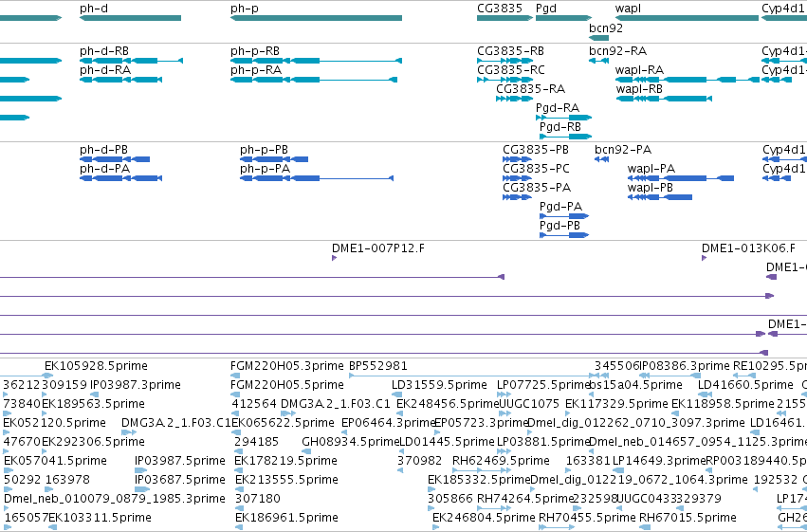Screen dimensions: 807x532
Task: Select EST EK057041.5prime
Action: pyautogui.click(x=55, y=461)
